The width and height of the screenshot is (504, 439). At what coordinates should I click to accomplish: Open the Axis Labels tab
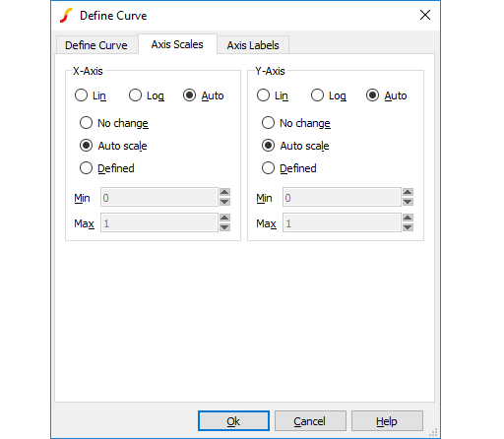click(253, 45)
